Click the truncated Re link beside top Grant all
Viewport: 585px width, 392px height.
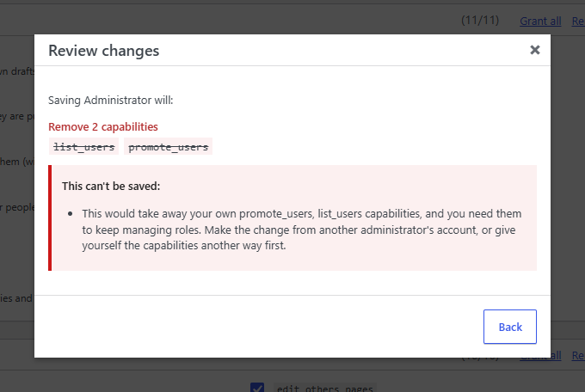[x=578, y=21]
